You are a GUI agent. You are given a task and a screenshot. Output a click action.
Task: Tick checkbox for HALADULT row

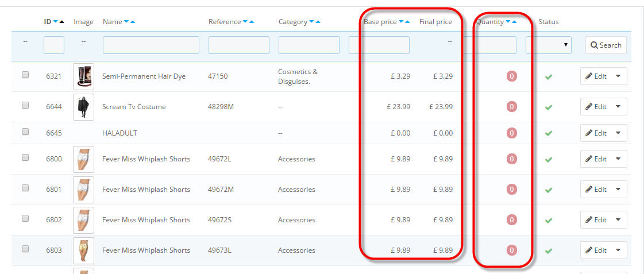tap(25, 132)
